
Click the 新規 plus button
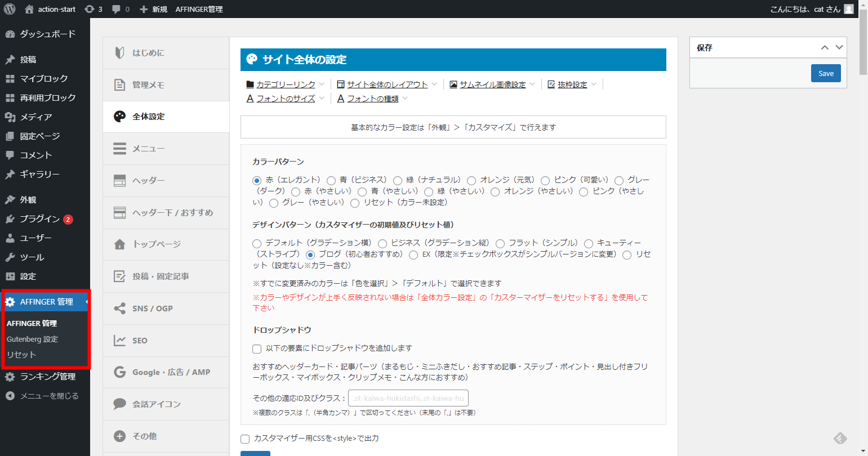click(x=153, y=9)
